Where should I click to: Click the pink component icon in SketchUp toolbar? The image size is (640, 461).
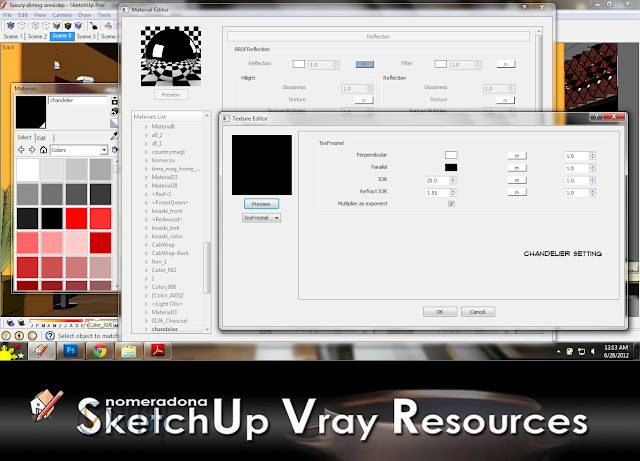pos(108,26)
